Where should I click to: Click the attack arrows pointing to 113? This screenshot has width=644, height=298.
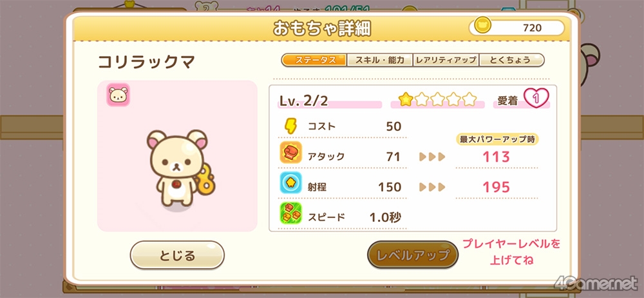(432, 157)
